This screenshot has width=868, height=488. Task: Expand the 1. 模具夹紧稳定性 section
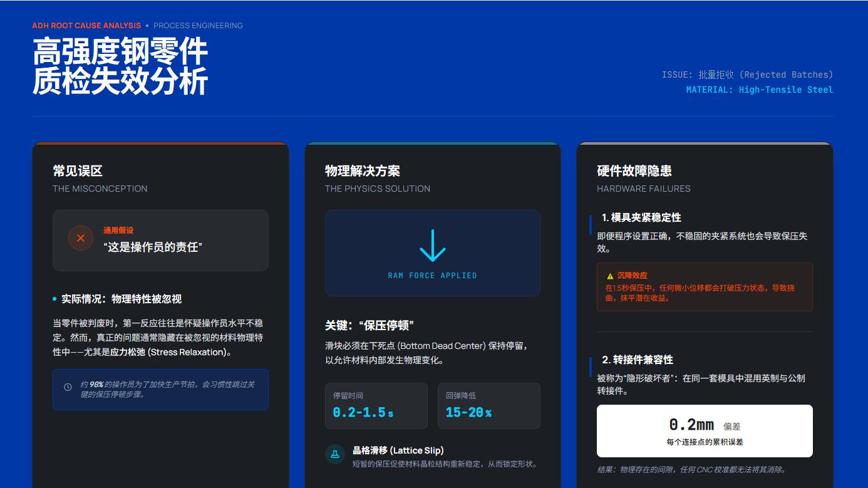(641, 217)
